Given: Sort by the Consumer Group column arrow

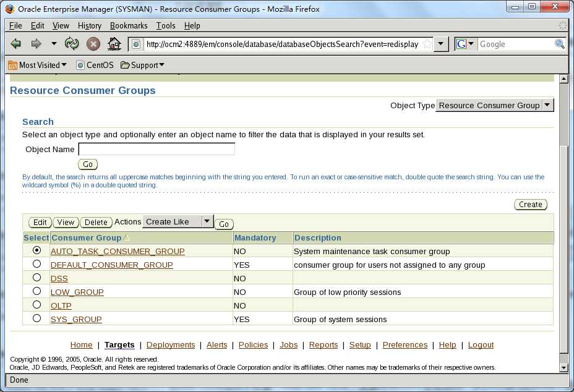Looking at the screenshot, I should coord(126,237).
